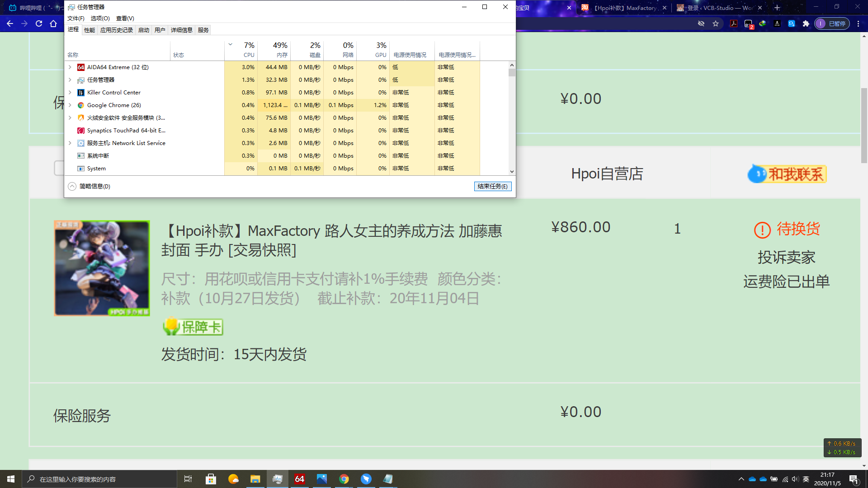Screen dimensions: 868x488
Task: Click the crossed-out eye icon in the address bar
Action: tap(701, 23)
